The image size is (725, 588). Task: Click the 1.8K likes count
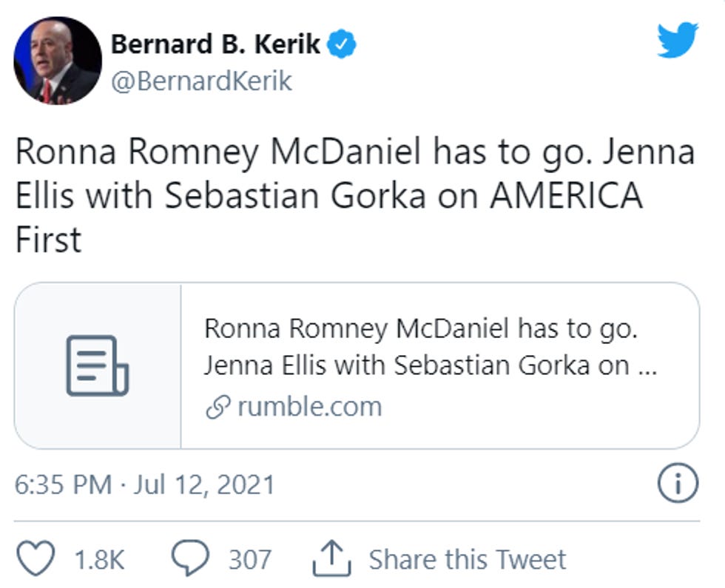point(100,560)
